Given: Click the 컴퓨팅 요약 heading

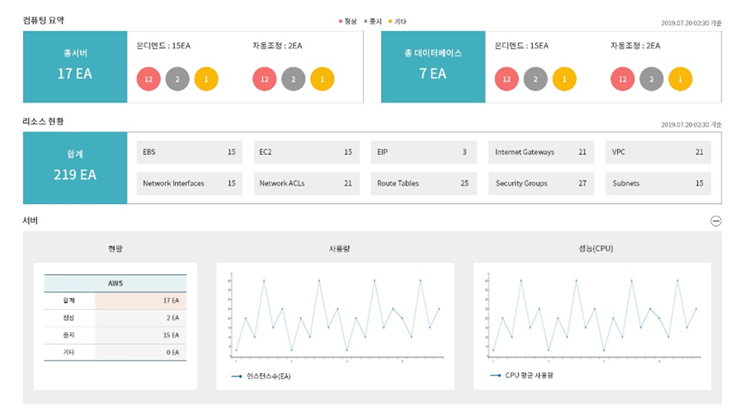Looking at the screenshot, I should coord(43,20).
